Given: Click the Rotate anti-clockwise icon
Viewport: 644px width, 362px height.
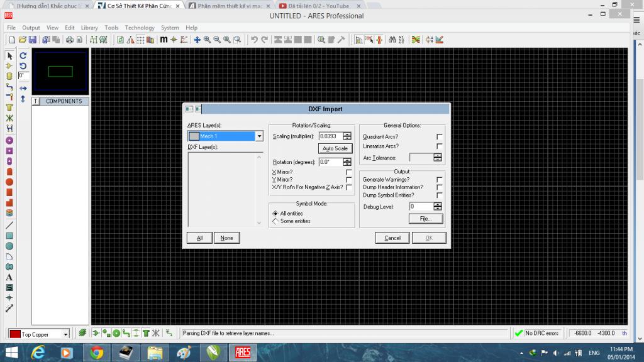Looking at the screenshot, I should click(x=23, y=65).
